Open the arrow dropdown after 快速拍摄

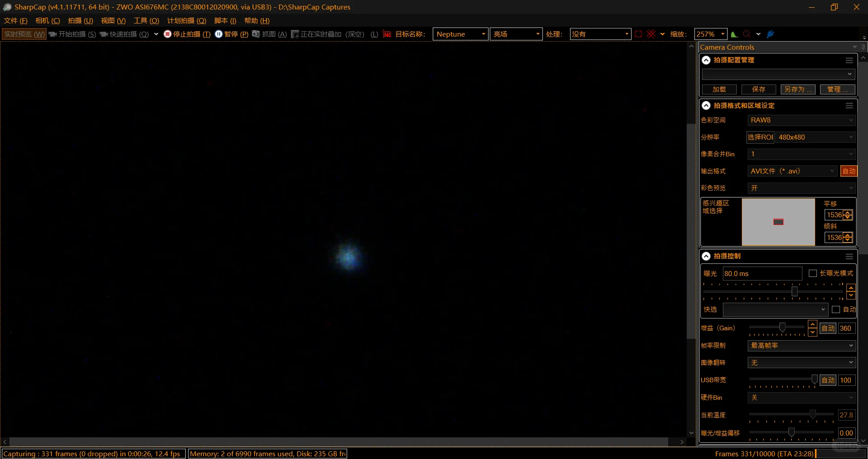(156, 34)
